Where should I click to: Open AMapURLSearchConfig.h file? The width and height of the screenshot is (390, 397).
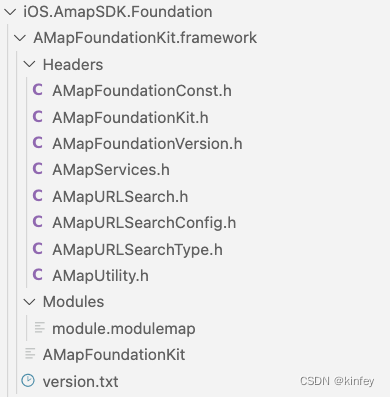(x=144, y=223)
